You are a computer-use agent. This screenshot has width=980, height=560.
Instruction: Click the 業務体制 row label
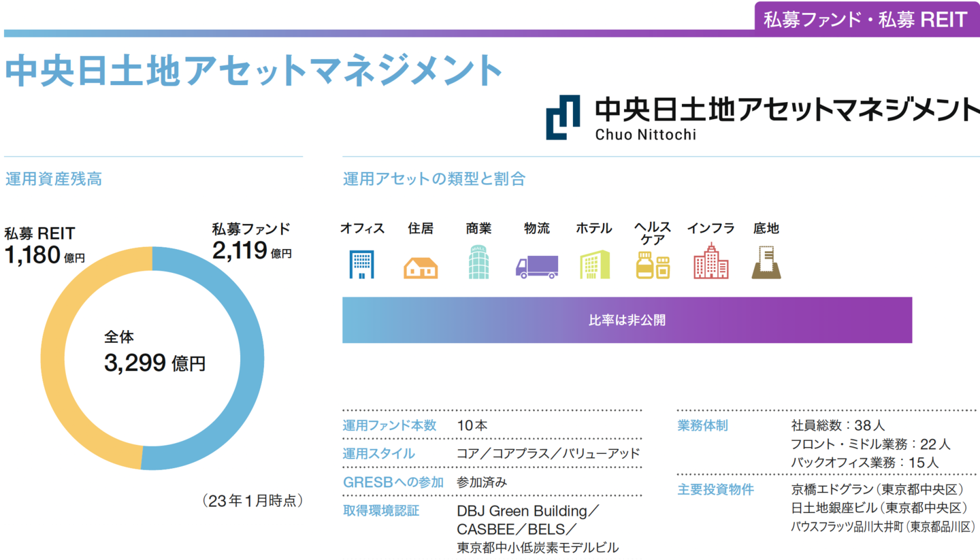(x=702, y=426)
